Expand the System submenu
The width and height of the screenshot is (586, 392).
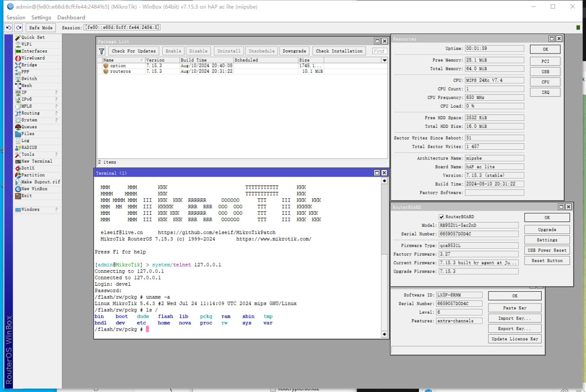point(57,120)
